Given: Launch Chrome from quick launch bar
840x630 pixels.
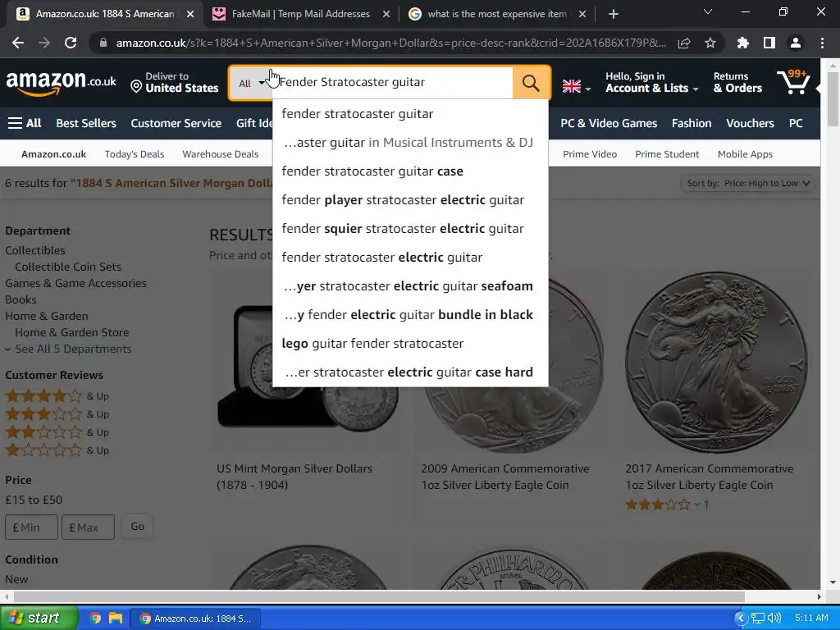Looking at the screenshot, I should pyautogui.click(x=95, y=618).
